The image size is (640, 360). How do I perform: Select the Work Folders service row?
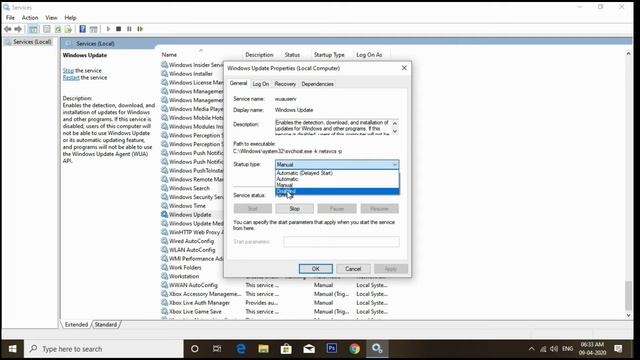185,267
